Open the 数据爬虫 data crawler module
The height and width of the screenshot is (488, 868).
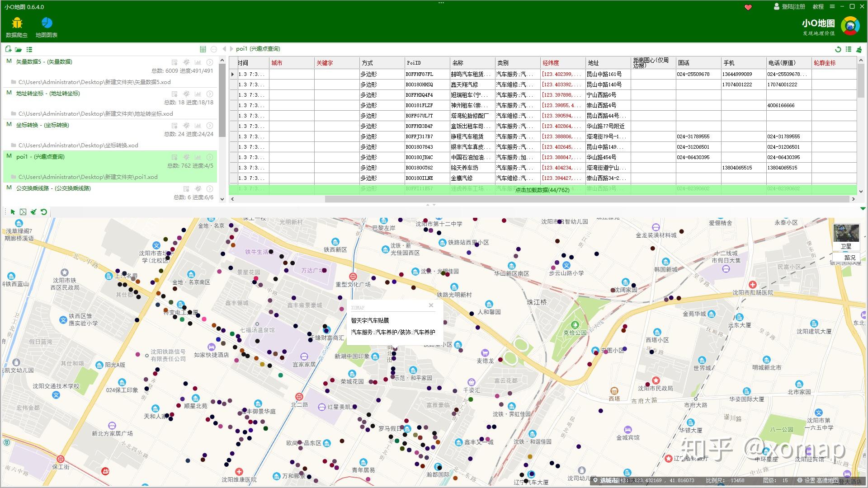(17, 27)
